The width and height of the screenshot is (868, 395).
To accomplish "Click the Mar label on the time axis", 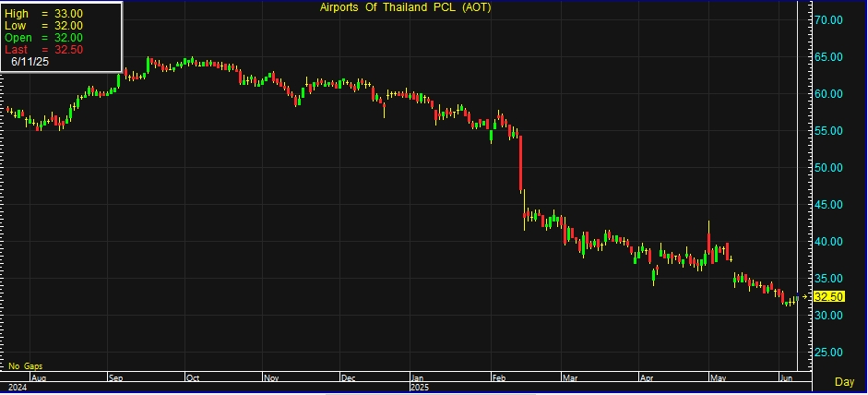I will 570,378.
